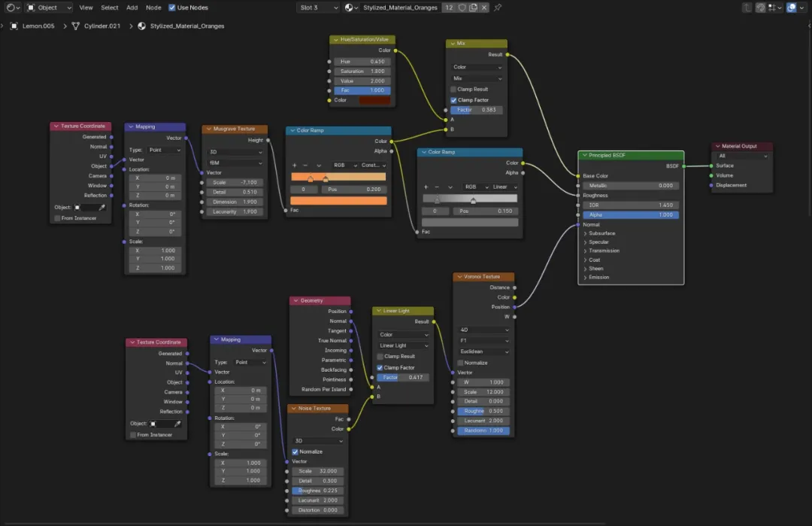Duplicate the material with the new-copy icon
The height and width of the screenshot is (526, 812).
click(474, 8)
